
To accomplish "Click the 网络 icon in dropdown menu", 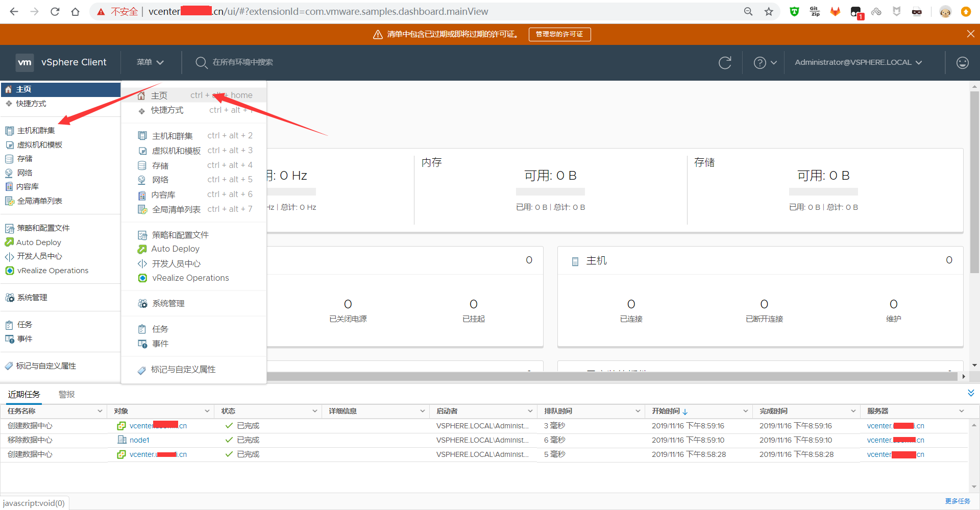I will click(142, 180).
